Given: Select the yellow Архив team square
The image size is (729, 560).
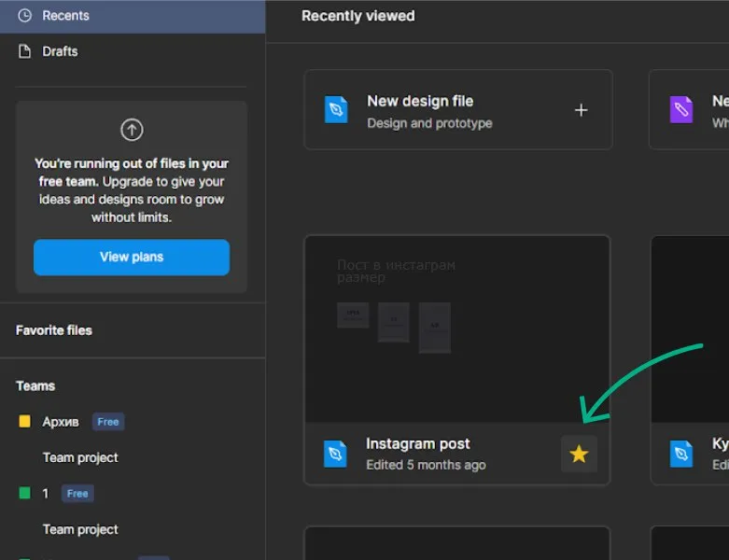Looking at the screenshot, I should (x=24, y=422).
